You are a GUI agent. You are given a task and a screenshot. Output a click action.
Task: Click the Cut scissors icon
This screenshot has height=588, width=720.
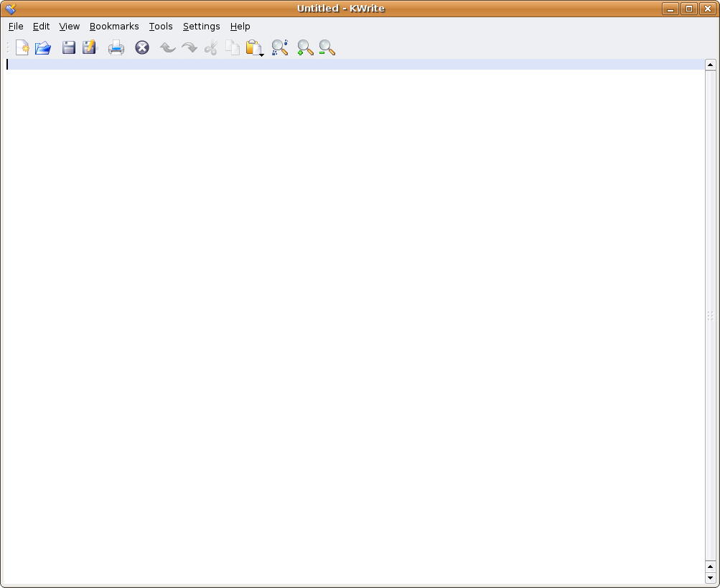click(x=210, y=48)
